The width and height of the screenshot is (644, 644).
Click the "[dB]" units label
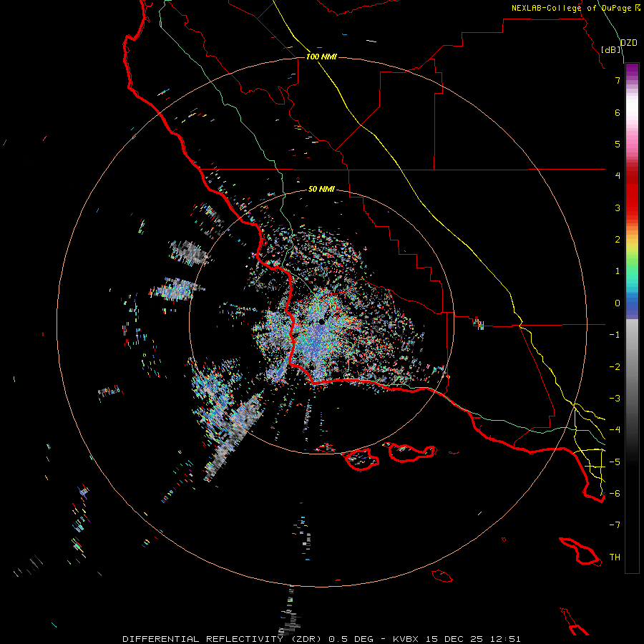[x=611, y=49]
